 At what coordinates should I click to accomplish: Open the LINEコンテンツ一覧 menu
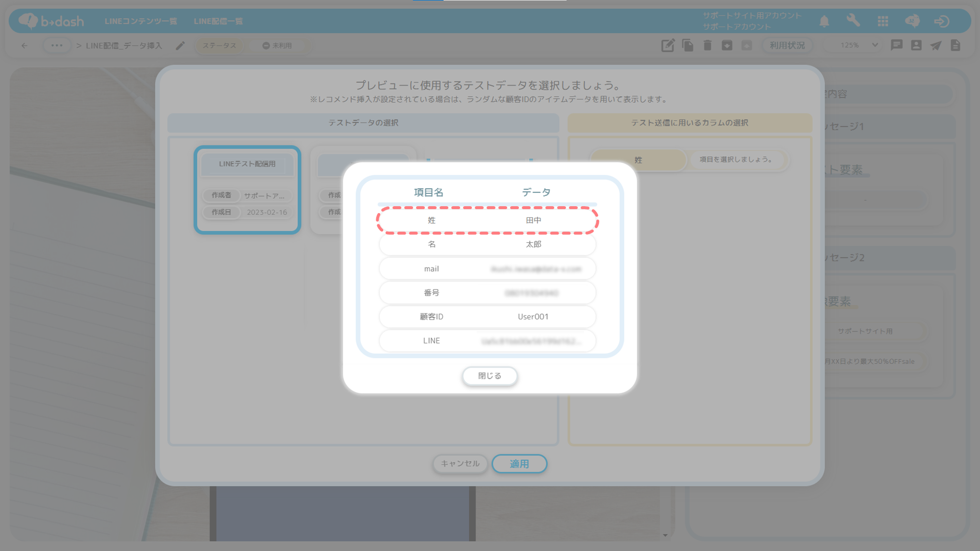141,21
